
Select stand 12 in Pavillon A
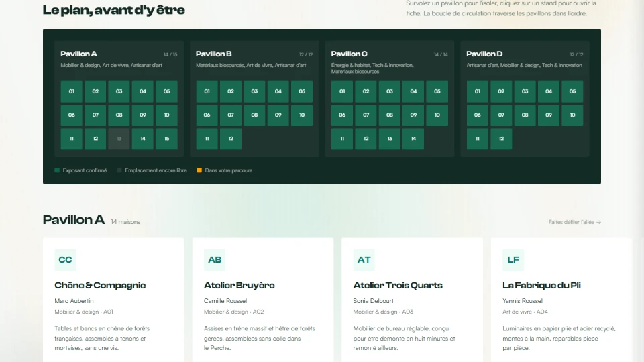coord(95,139)
